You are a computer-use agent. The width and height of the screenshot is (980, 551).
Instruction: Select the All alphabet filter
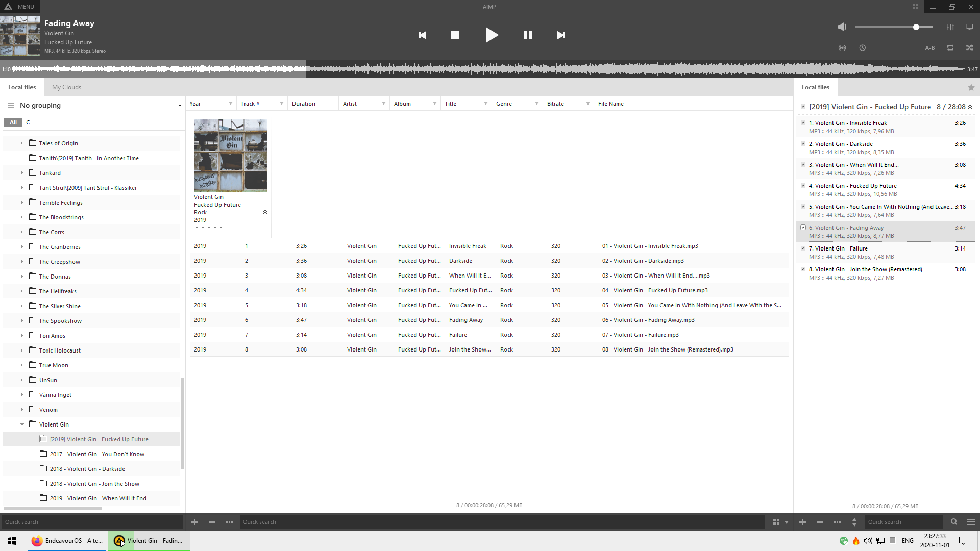(13, 122)
